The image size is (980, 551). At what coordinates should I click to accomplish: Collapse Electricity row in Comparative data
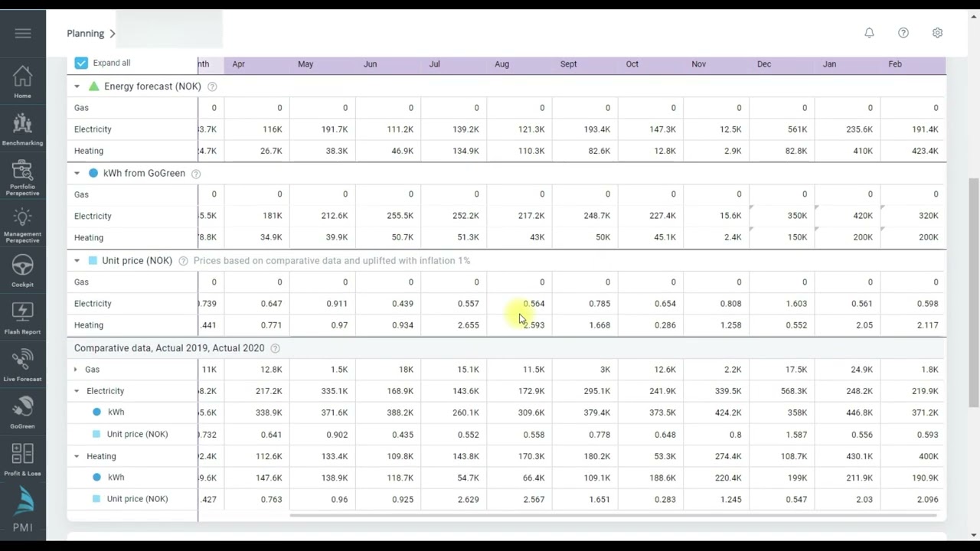[77, 391]
